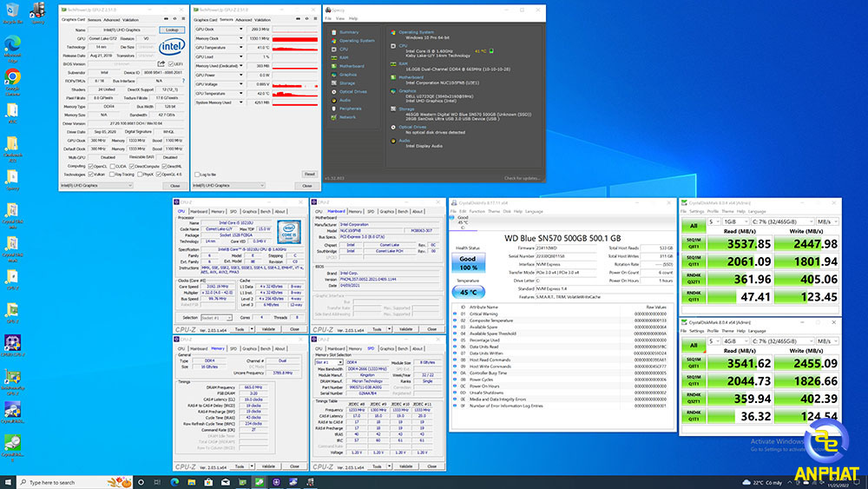Screen dimensions: 868x489
Task: Click the BIOS share/export icon in GPU-Z
Action: 161,63
